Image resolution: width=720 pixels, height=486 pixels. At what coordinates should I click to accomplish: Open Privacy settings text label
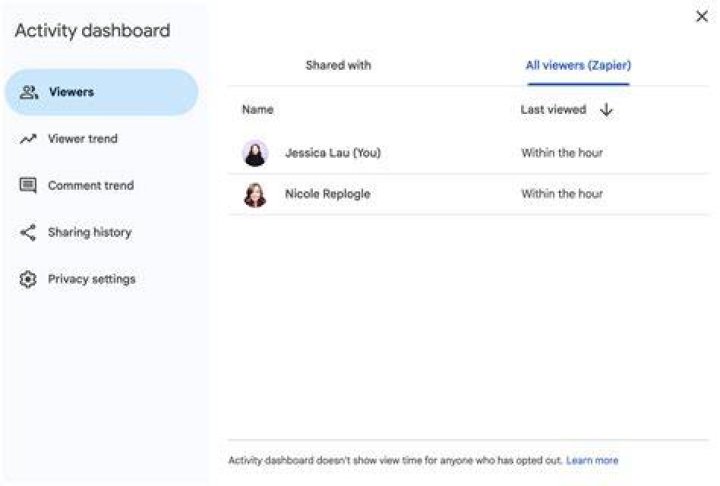tap(91, 279)
